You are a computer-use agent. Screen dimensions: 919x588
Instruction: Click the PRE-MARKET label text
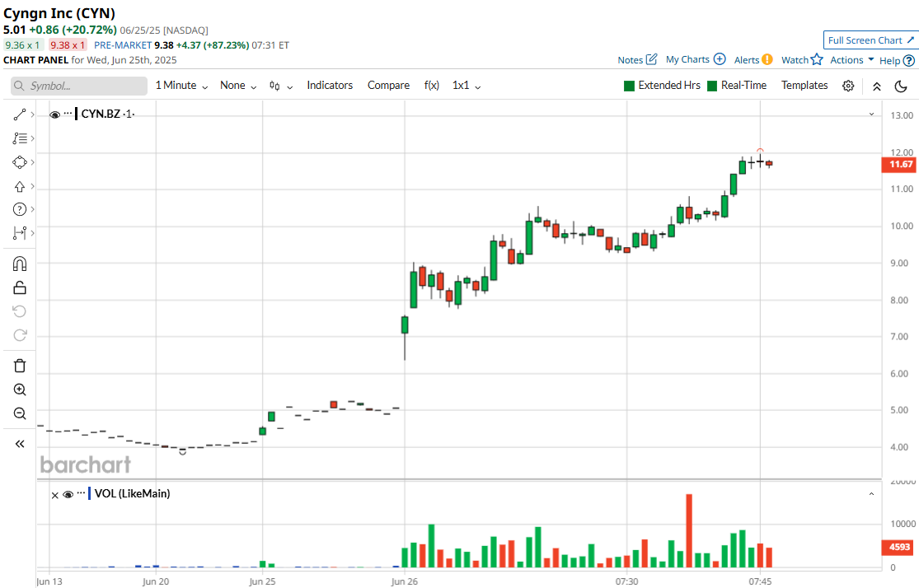click(123, 45)
